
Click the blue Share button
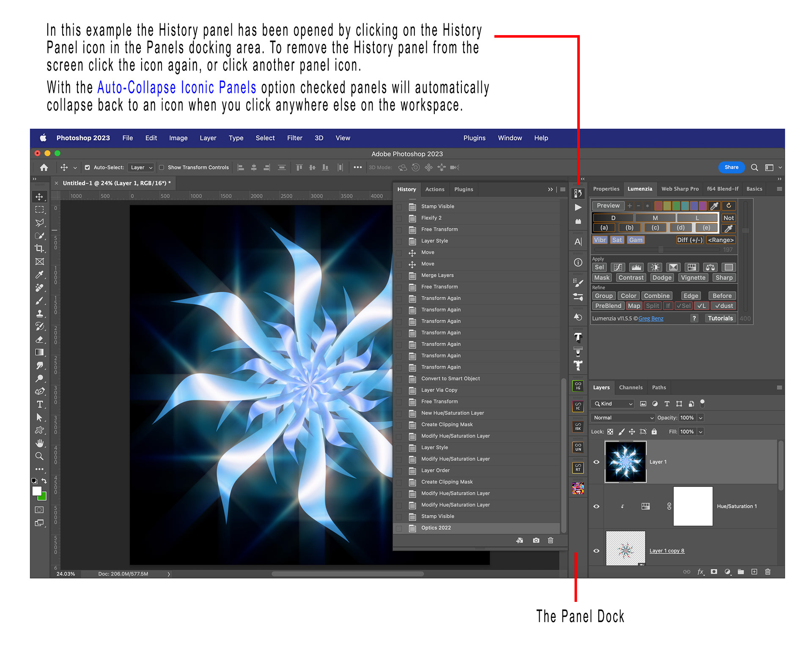731,167
